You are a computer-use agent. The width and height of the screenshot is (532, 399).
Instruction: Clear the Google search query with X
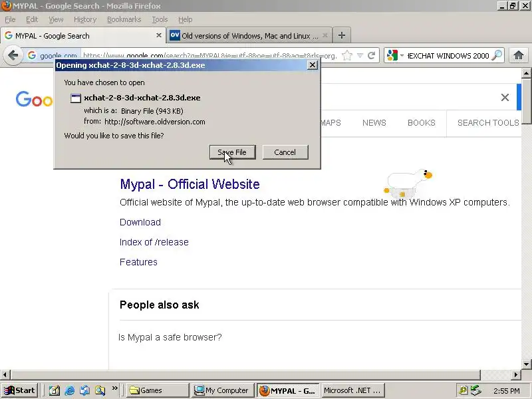click(505, 98)
